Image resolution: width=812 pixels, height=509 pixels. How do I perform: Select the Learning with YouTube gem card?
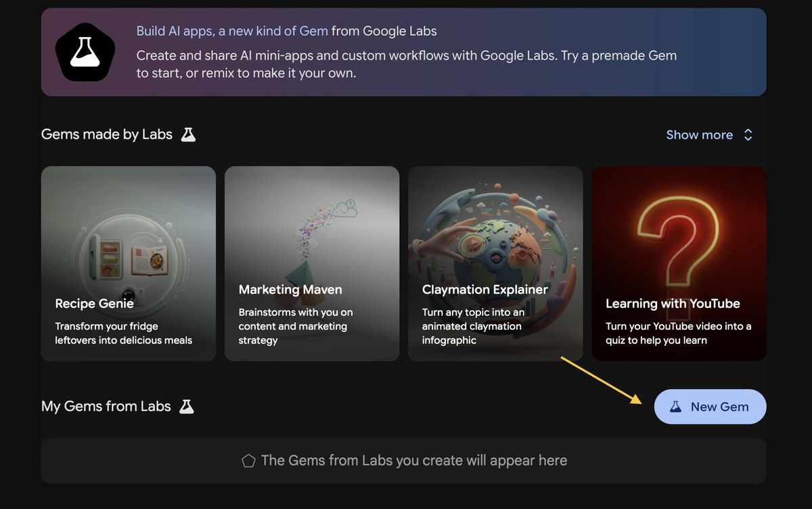(x=679, y=263)
